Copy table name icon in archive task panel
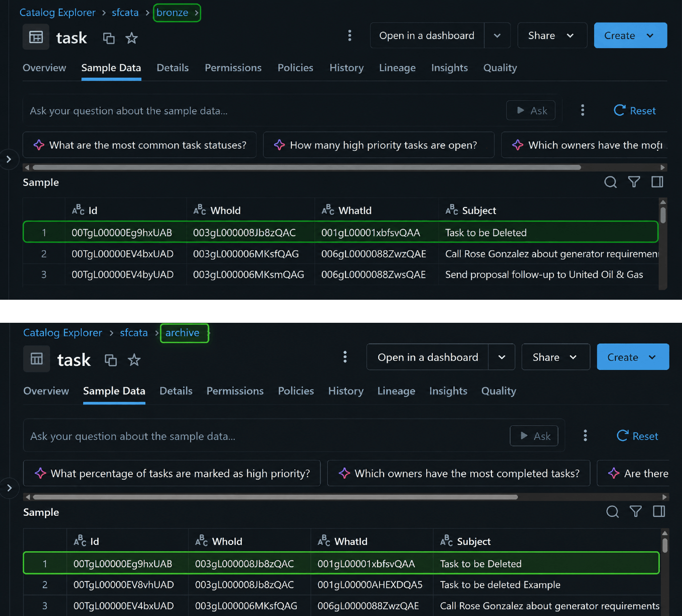 tap(111, 360)
